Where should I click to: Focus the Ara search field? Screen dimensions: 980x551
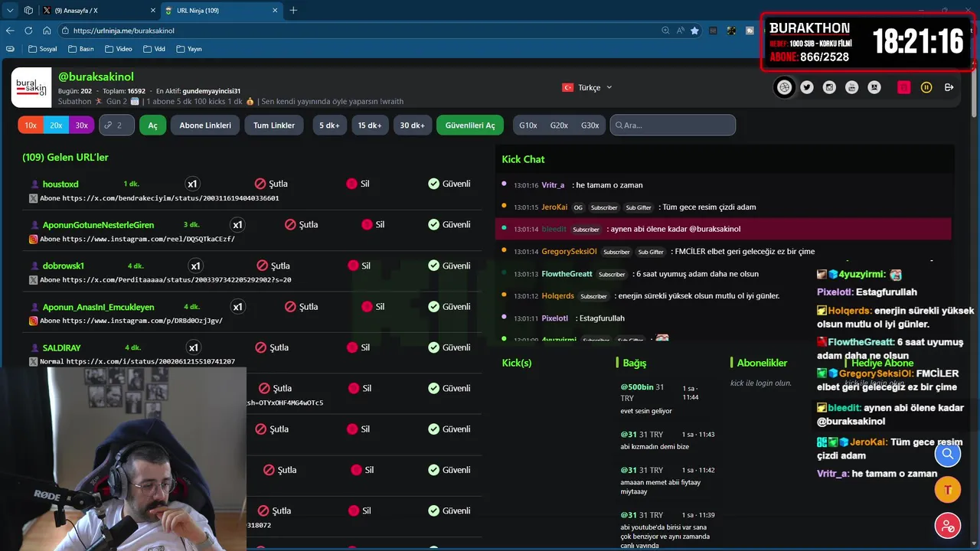click(673, 125)
